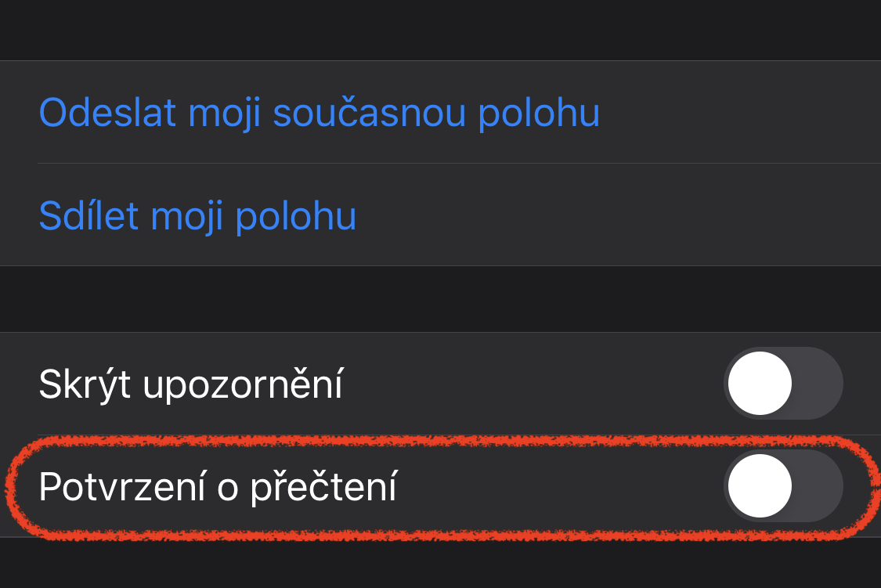Click the dark gap between the two setting groups
The height and width of the screenshot is (588, 881).
pyautogui.click(x=440, y=299)
